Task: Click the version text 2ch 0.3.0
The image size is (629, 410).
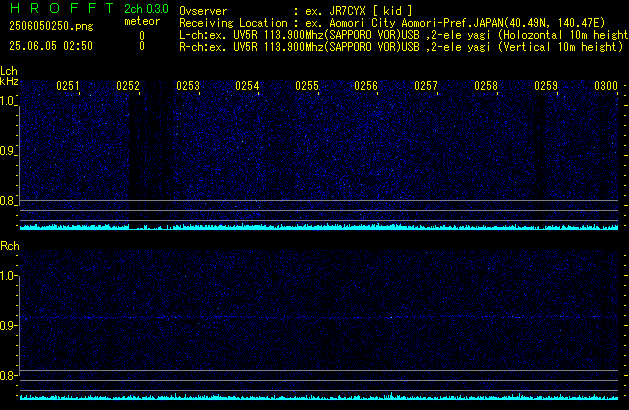Action: (146, 9)
